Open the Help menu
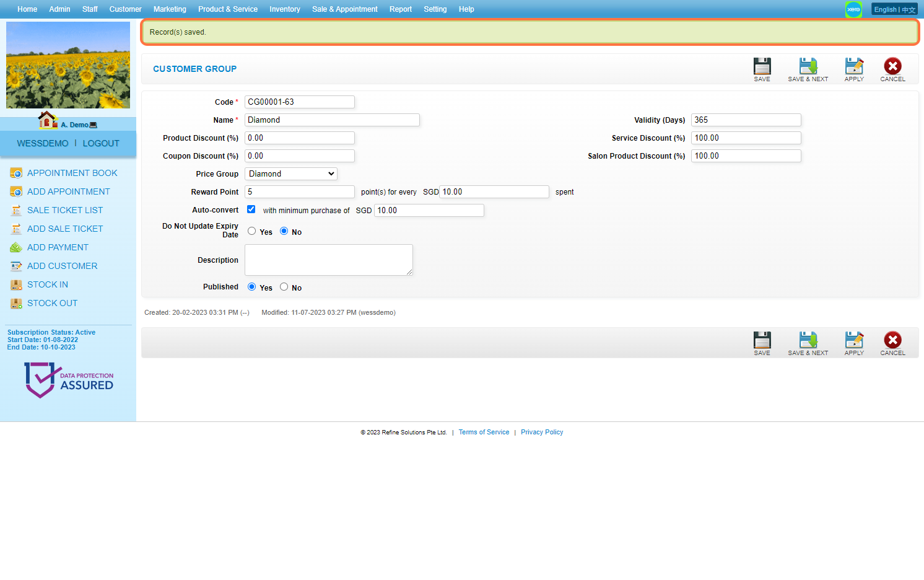Viewport: 924px width, 580px height. [x=466, y=9]
